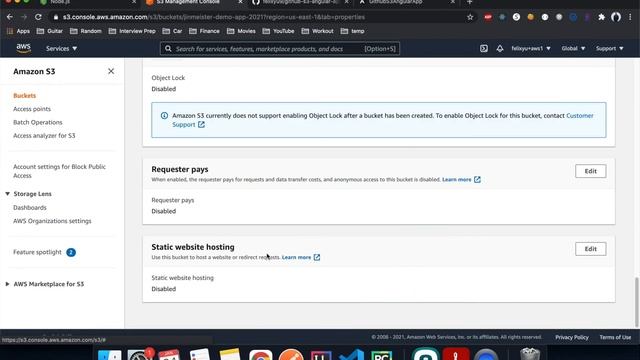Select Access points in sidebar
Image resolution: width=640 pixels, height=360 pixels.
click(x=32, y=109)
